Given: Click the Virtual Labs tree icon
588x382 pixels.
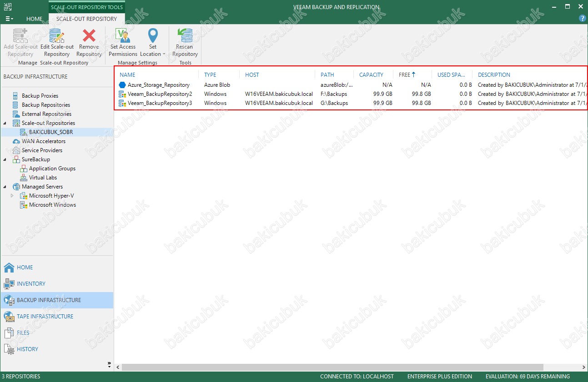Looking at the screenshot, I should [x=23, y=178].
